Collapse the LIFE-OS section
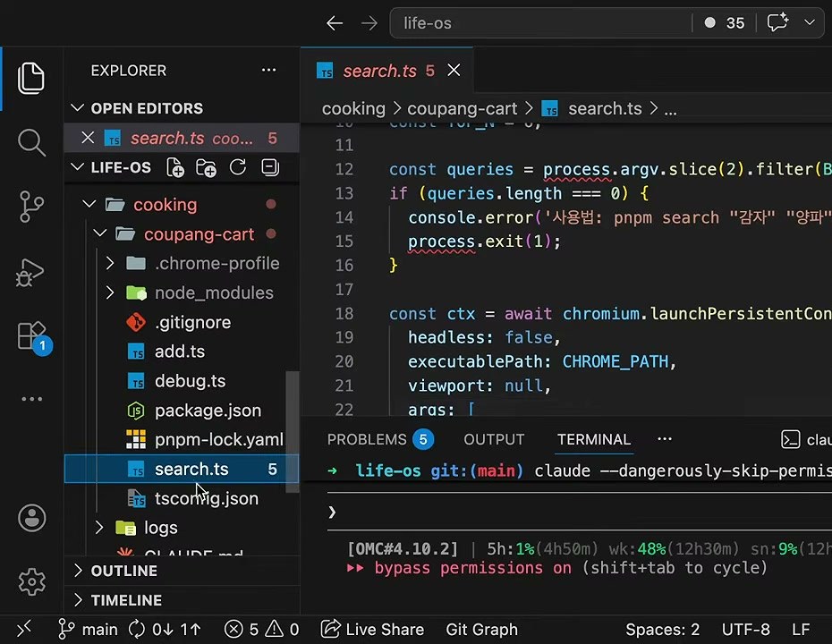The height and width of the screenshot is (644, 832). pyautogui.click(x=78, y=167)
